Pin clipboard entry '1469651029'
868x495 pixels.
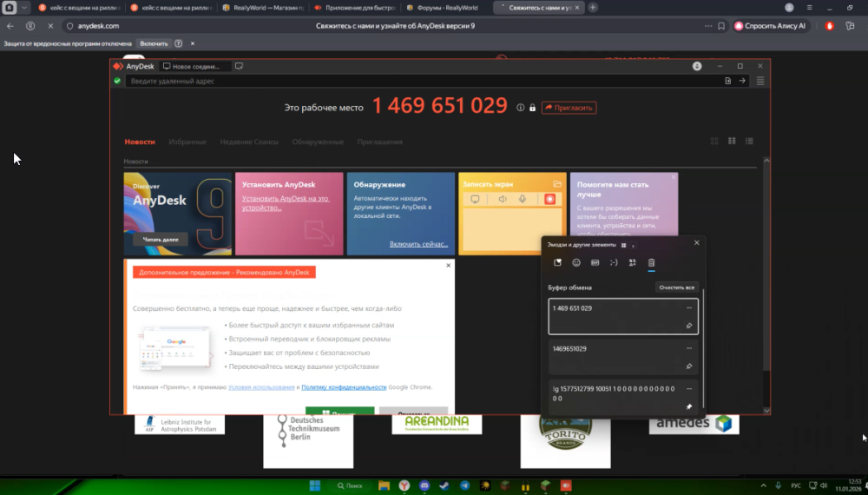click(x=689, y=366)
